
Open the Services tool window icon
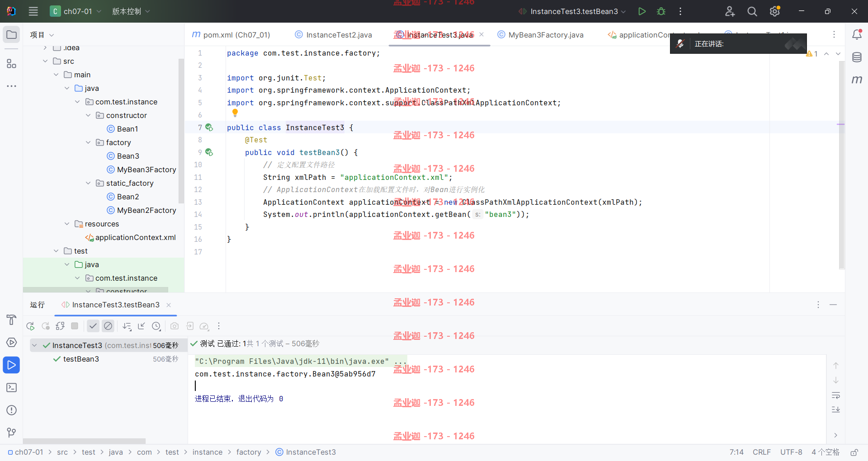pyautogui.click(x=11, y=343)
